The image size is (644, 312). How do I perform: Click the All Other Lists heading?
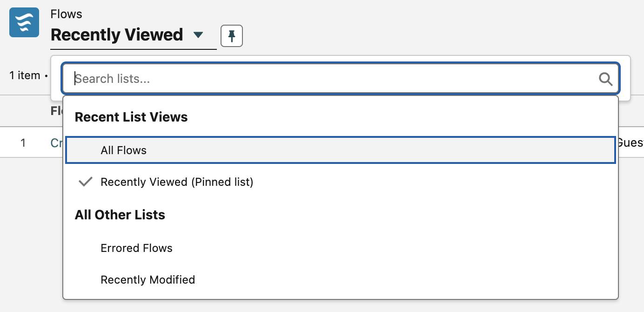tap(120, 215)
